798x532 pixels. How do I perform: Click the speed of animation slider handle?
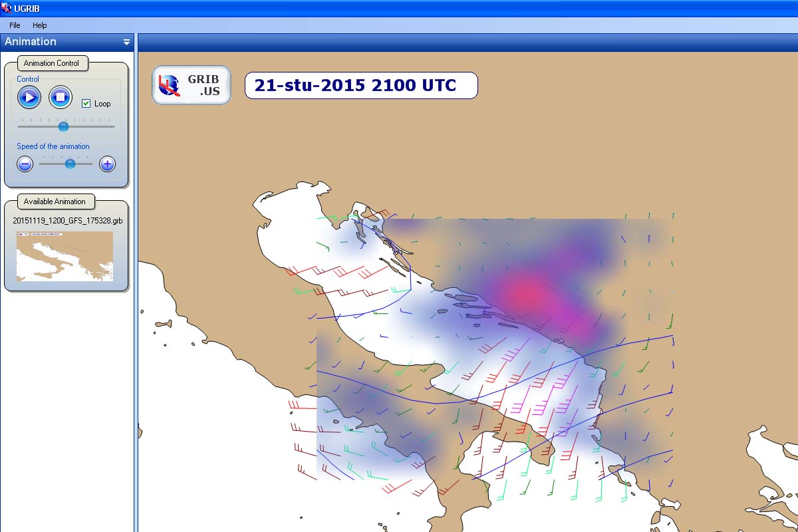coord(70,164)
